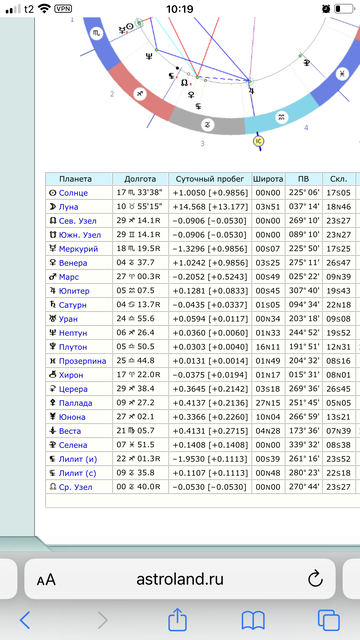360x640 pixels.
Task: Select Moon daily motion +14.568 cell
Action: click(x=210, y=207)
